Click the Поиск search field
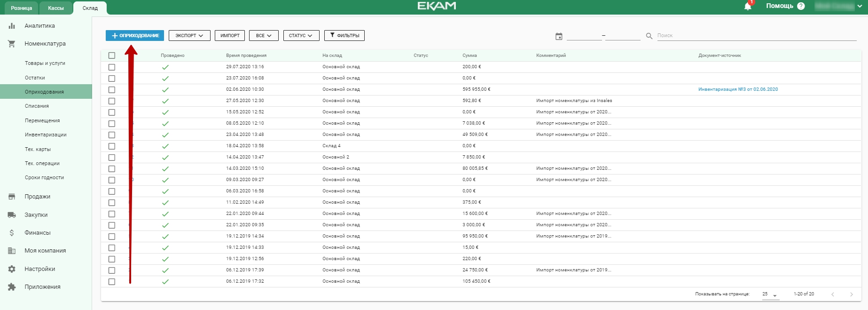868x310 pixels. tap(757, 36)
